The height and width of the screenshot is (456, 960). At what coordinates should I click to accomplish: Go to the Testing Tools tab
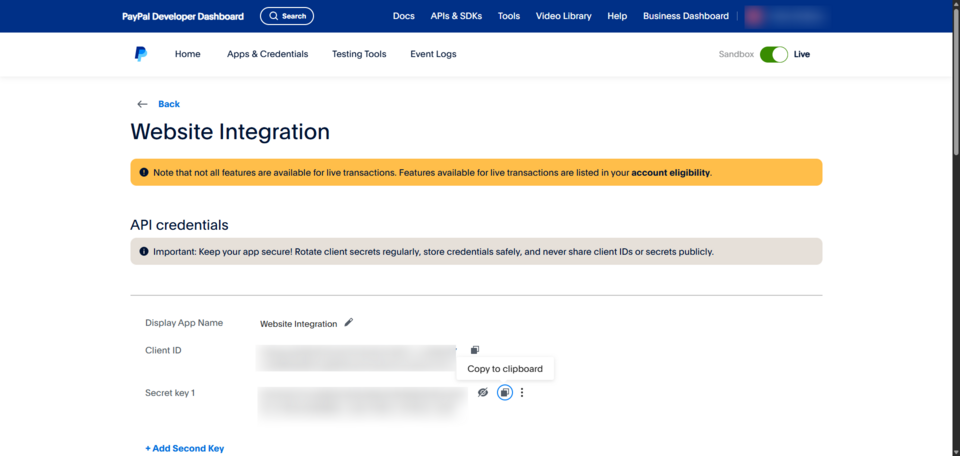click(359, 54)
